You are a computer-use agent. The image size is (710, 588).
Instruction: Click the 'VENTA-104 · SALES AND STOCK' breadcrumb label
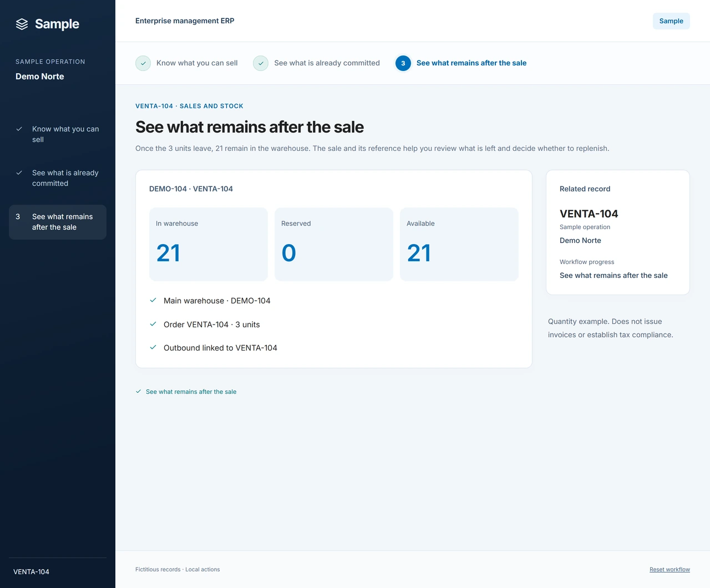189,106
